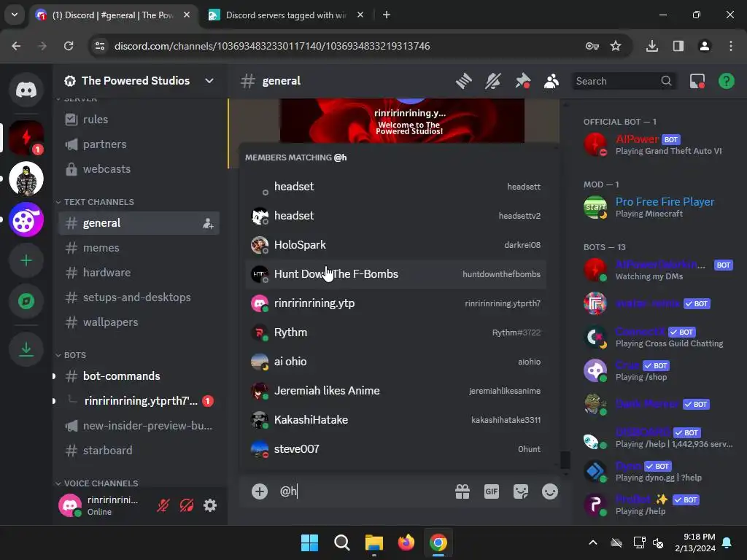Select rinririnrining.ytp from mention list
The width and height of the screenshot is (747, 560).
[395, 303]
